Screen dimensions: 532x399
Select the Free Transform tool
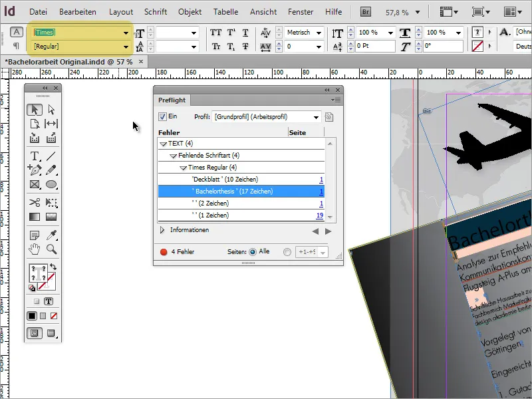(x=51, y=203)
